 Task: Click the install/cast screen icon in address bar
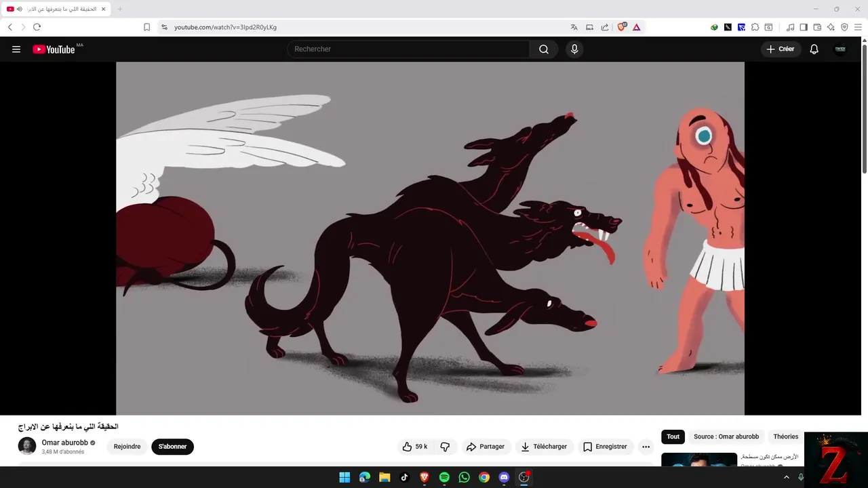(589, 27)
